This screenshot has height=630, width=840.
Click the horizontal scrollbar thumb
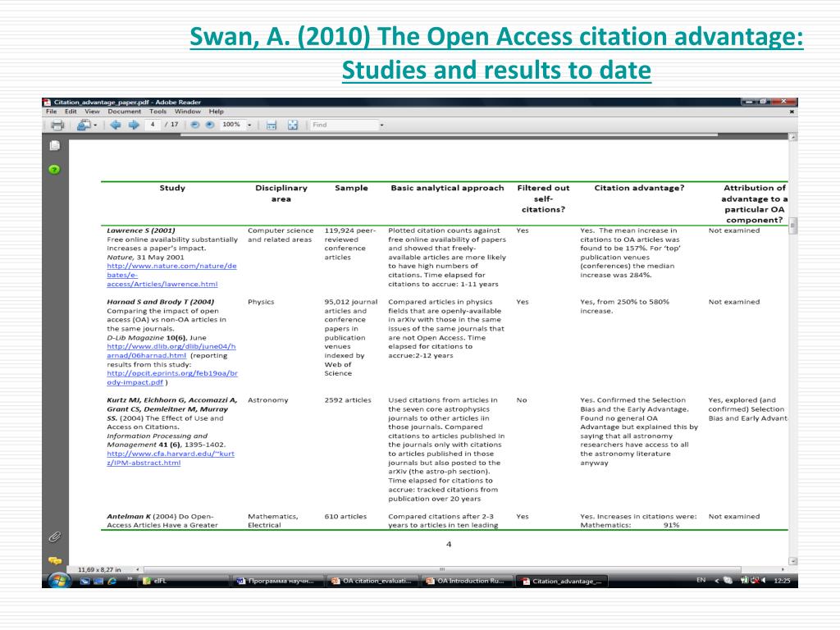(442, 569)
